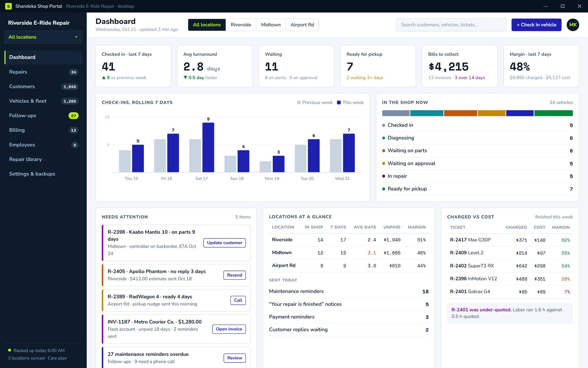Click '3 over 14 days' invoices text

pos(470,78)
